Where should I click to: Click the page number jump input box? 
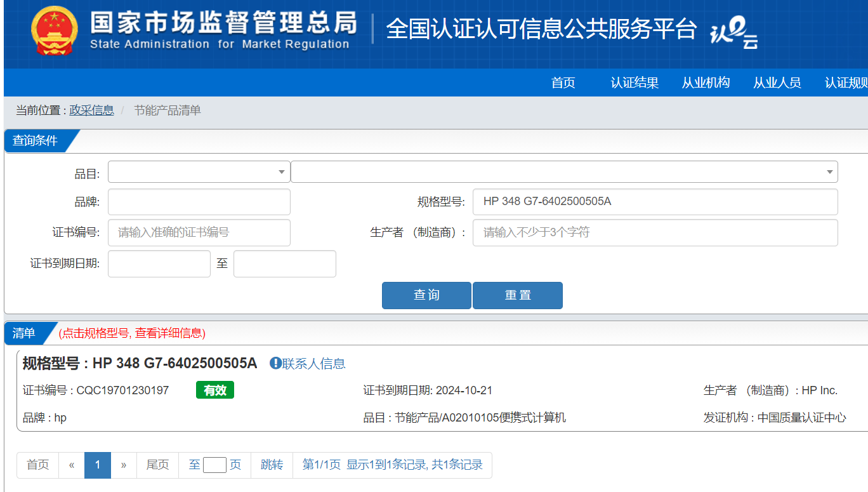coord(214,465)
